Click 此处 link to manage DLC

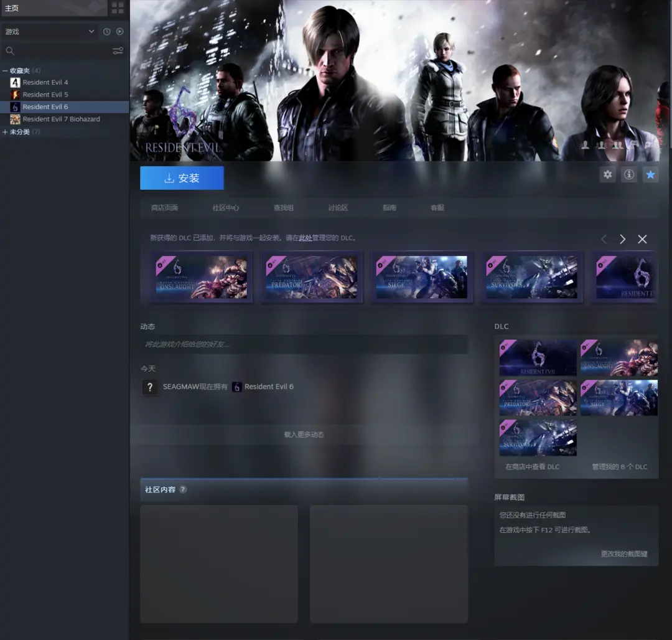tap(306, 238)
